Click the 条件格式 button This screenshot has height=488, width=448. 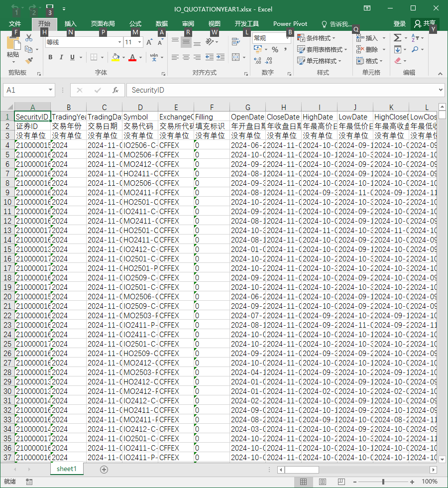[x=317, y=38]
